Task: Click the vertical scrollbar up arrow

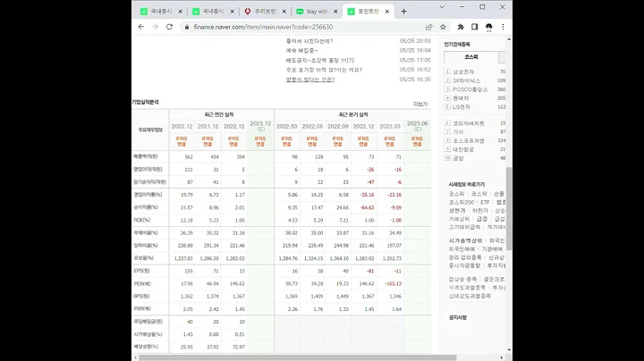Action: [x=509, y=39]
